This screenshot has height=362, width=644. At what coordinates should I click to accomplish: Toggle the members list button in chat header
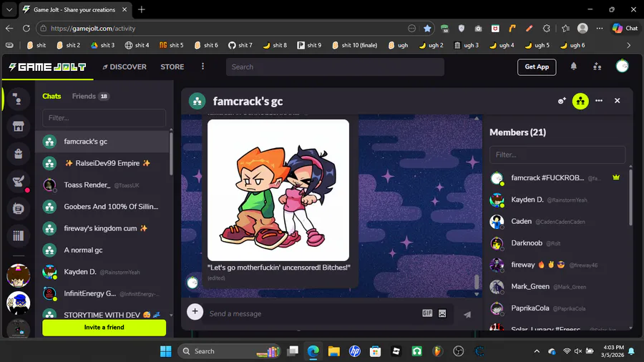(x=580, y=101)
